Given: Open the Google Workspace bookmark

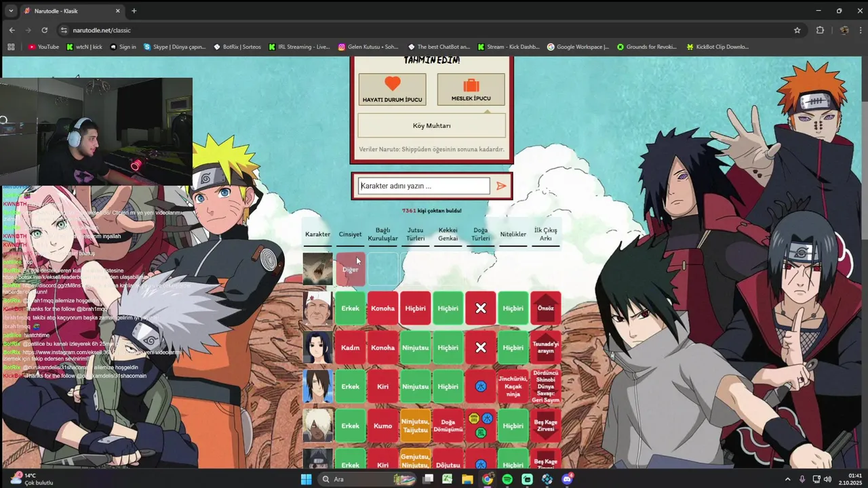Looking at the screenshot, I should tap(578, 47).
